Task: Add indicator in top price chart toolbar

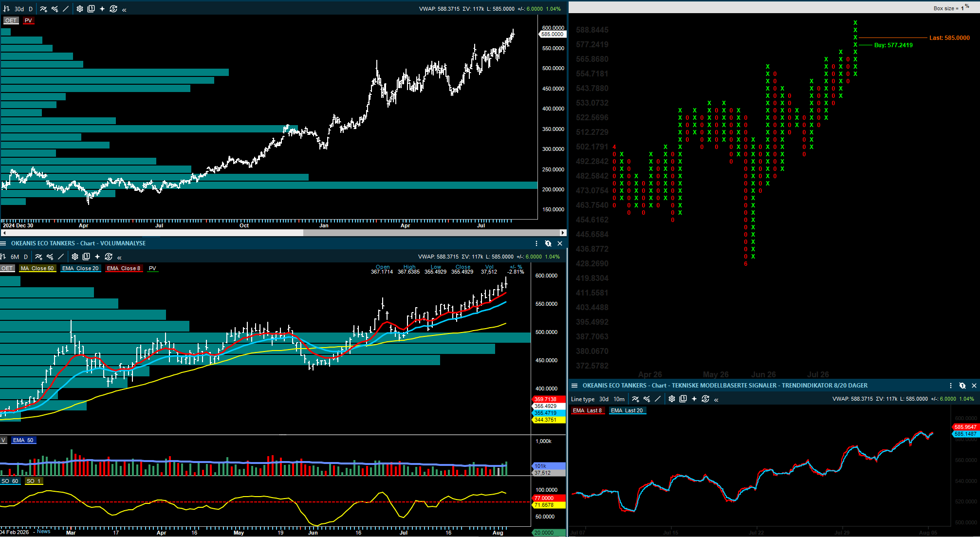Action: tap(43, 9)
